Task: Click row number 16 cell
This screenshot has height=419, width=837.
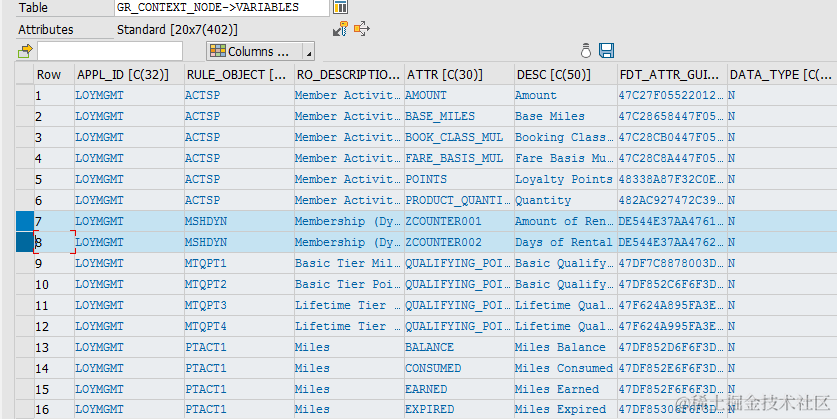Action: (54, 409)
